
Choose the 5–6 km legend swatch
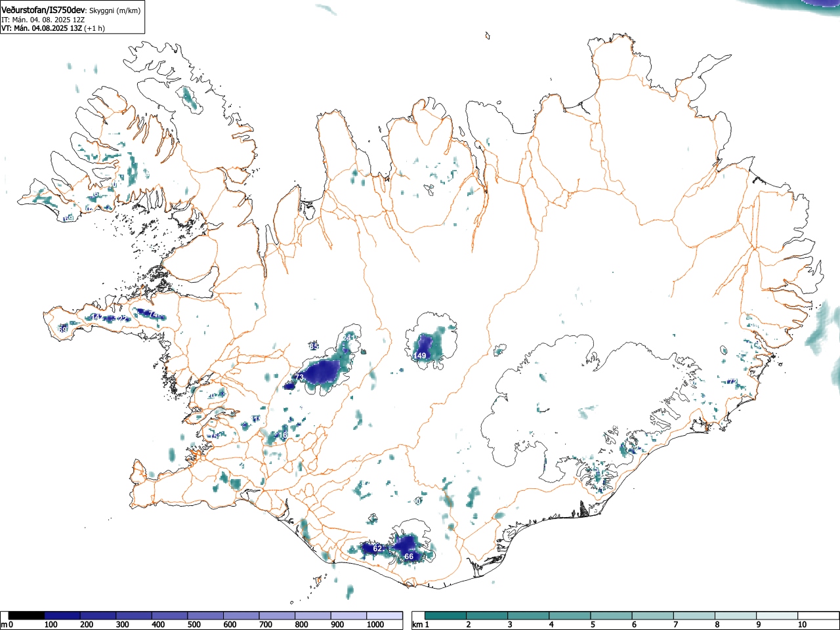pos(612,616)
